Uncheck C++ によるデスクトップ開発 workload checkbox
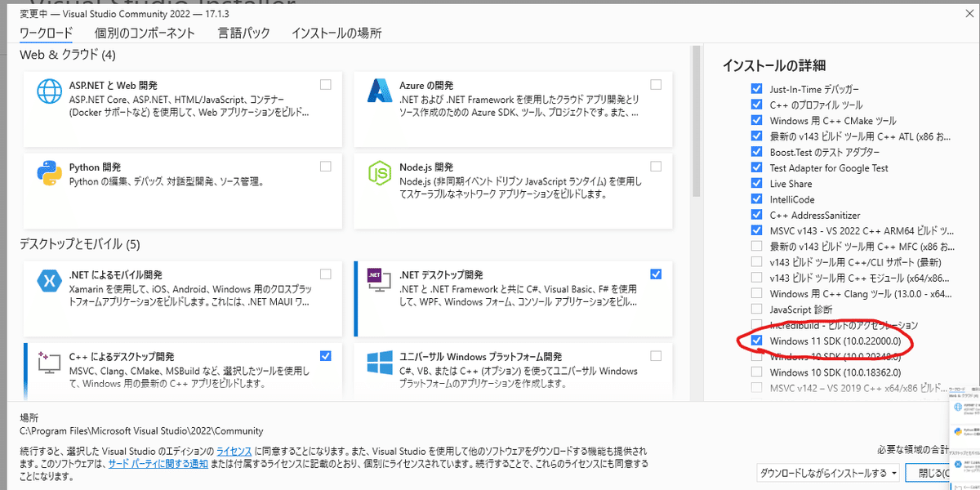This screenshot has height=490, width=980. point(326,355)
